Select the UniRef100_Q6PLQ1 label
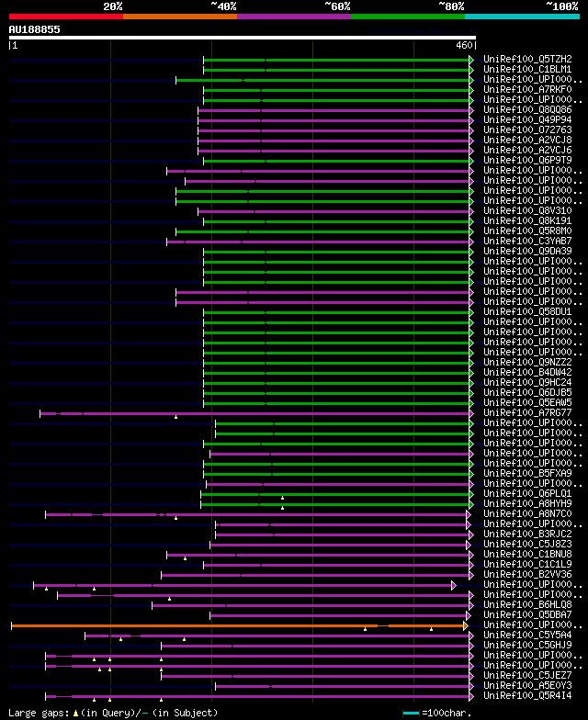Image resolution: width=588 pixels, height=720 pixels. tap(527, 493)
